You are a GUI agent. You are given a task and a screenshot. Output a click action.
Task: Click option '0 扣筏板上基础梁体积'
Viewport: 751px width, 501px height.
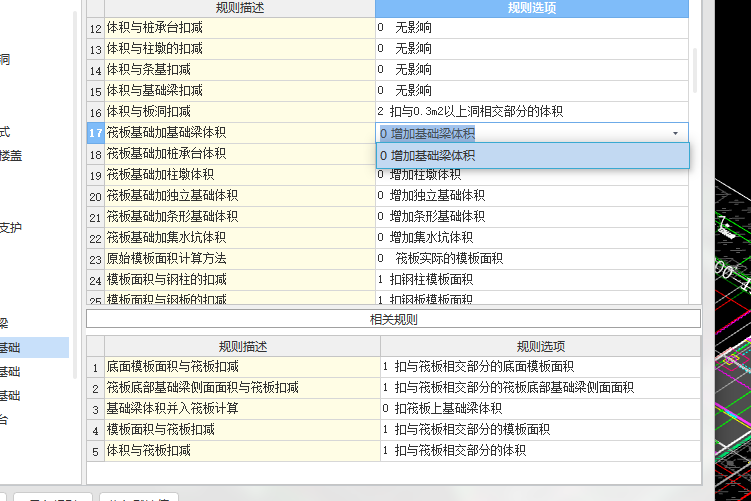540,409
